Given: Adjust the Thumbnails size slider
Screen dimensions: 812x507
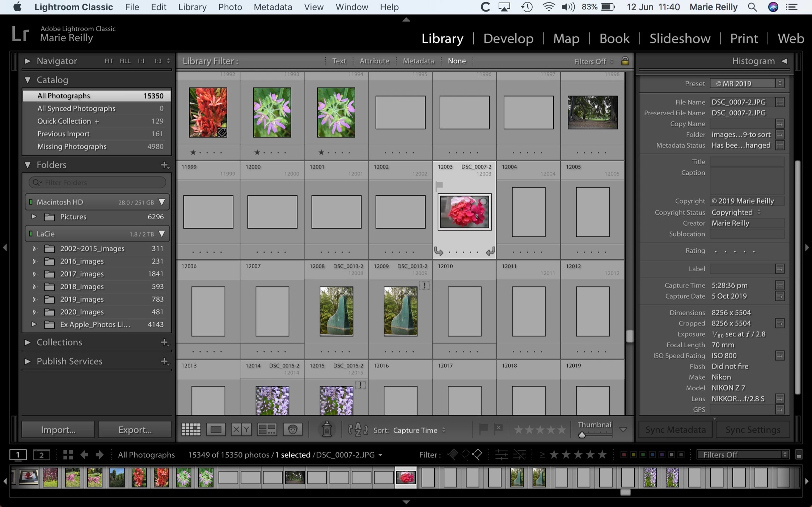Looking at the screenshot, I should tap(582, 435).
